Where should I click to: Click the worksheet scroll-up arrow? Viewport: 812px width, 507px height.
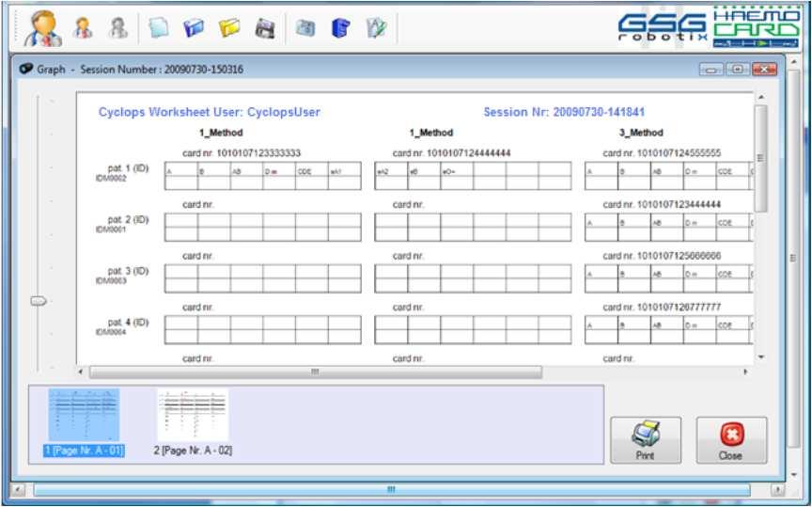pos(760,98)
